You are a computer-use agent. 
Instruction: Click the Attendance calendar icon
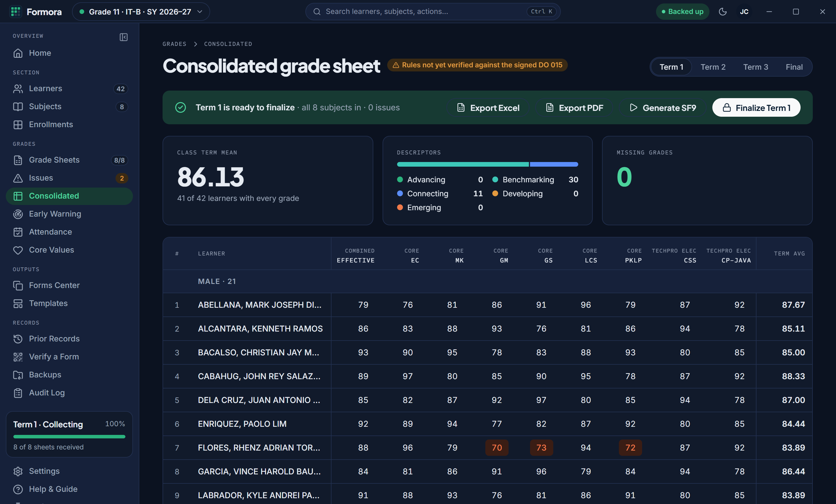pos(18,232)
